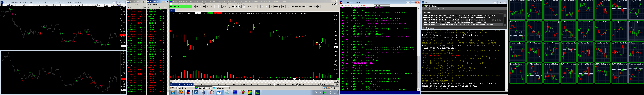Image resolution: width=644 pixels, height=95 pixels.
Task: Toggle the BART button in OILVOL toolbar
Action: tap(114, 5)
